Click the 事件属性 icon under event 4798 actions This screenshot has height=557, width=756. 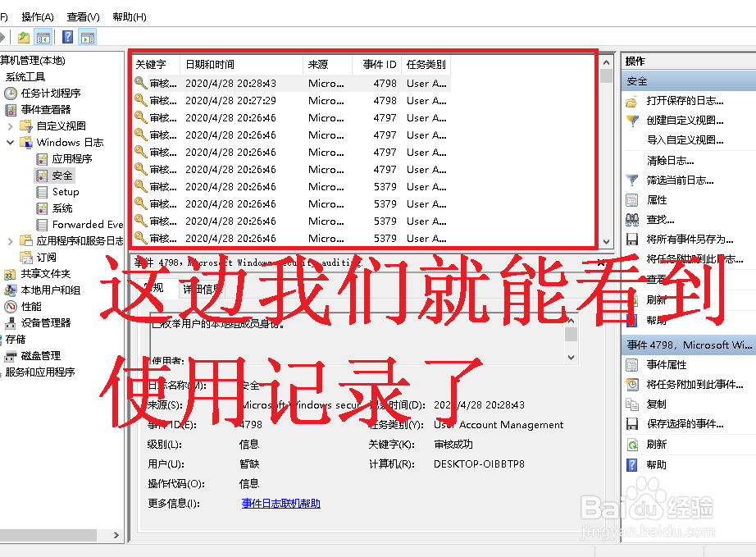632,363
